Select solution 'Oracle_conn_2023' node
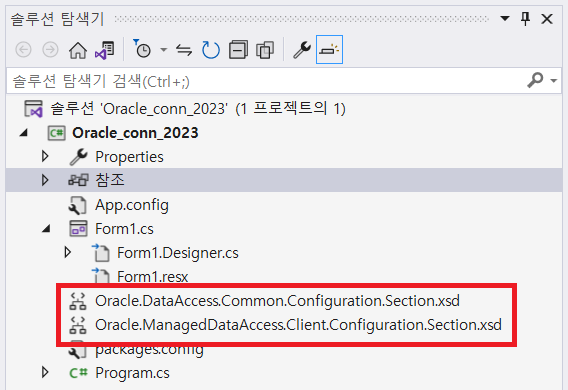This screenshot has height=390, width=568. [x=198, y=109]
